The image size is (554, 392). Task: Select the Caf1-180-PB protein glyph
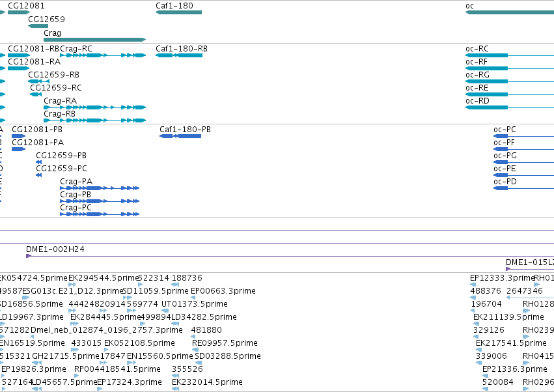180,136
